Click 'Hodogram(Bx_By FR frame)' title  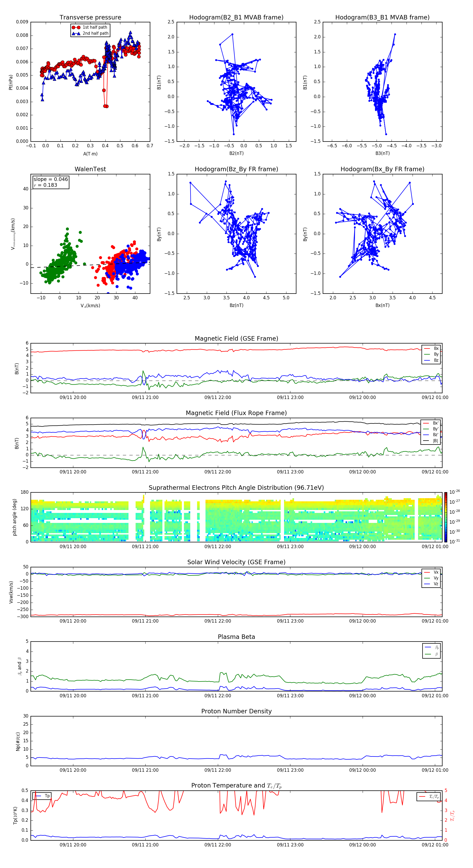click(x=382, y=169)
